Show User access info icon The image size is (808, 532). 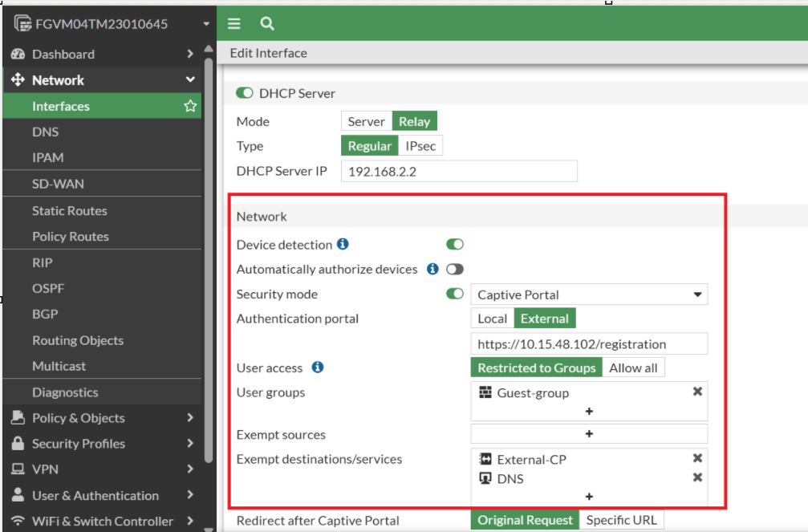(x=318, y=367)
